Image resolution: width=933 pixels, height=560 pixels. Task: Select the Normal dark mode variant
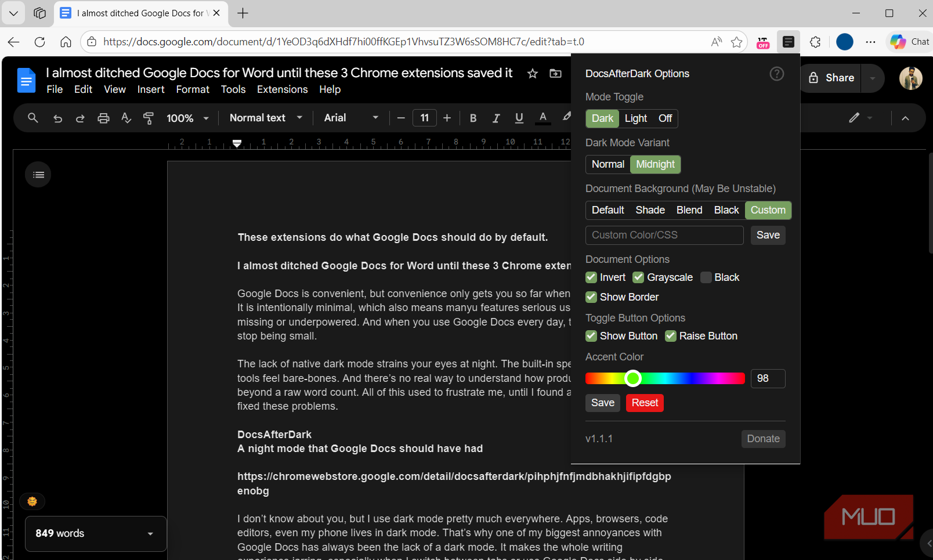click(x=608, y=164)
